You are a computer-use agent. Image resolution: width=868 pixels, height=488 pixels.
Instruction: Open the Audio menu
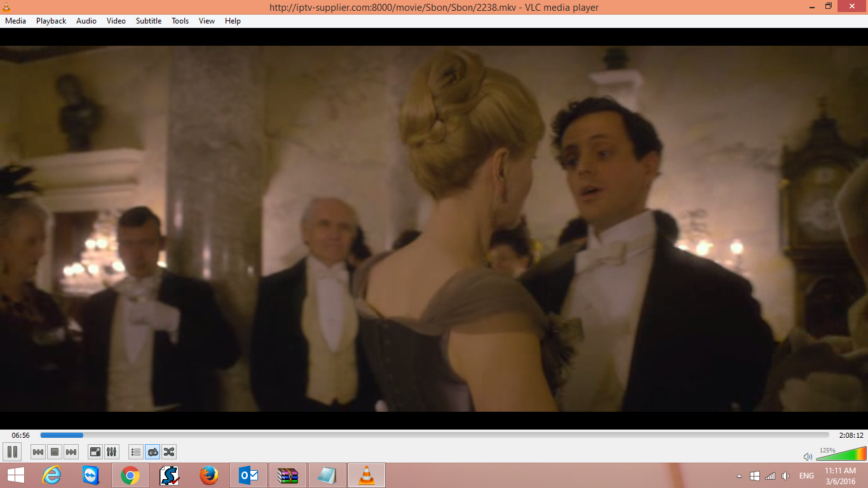(86, 21)
